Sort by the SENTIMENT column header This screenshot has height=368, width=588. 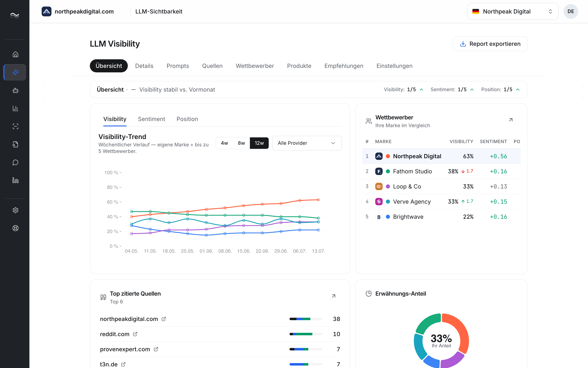click(493, 141)
